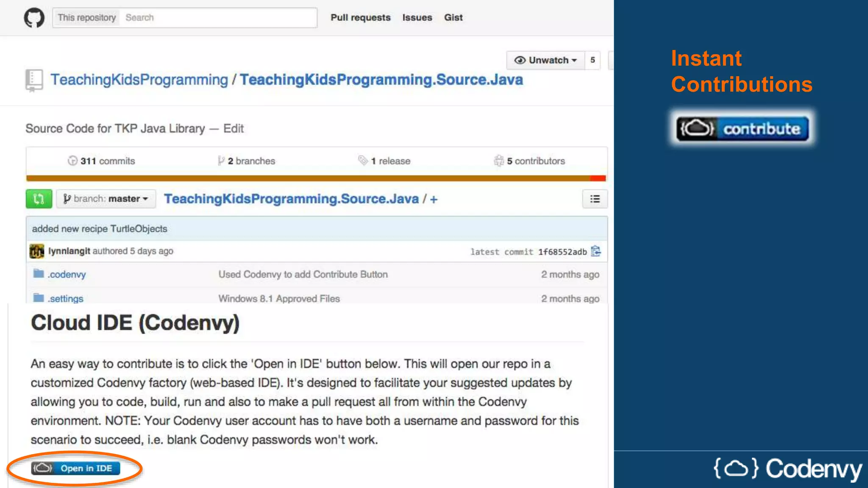The height and width of the screenshot is (488, 868).
Task: Toggle the Unwatch repository button
Action: point(545,60)
